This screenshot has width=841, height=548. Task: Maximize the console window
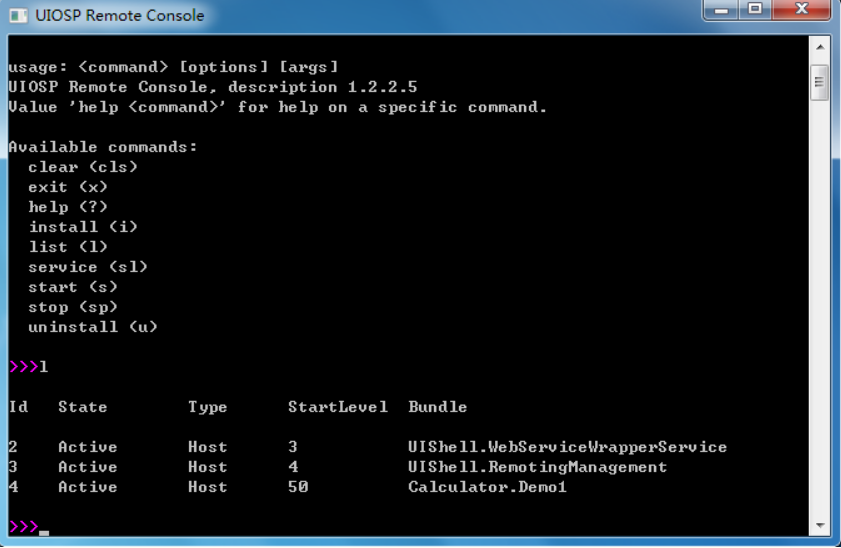coord(755,9)
